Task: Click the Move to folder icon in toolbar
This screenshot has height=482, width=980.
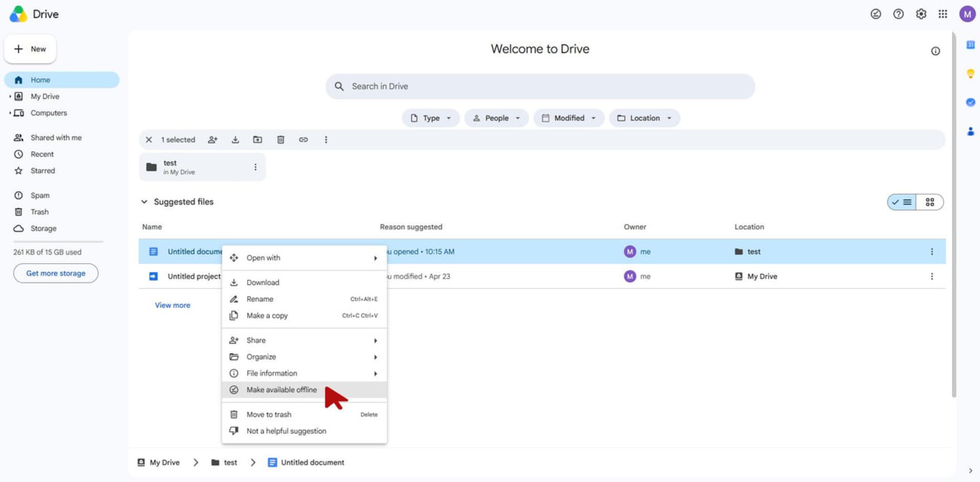Action: pos(258,140)
